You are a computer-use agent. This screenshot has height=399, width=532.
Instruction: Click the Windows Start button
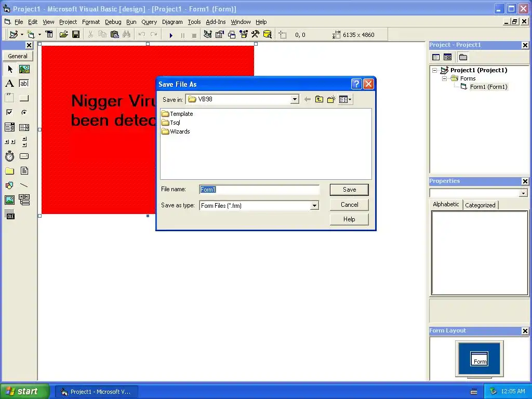pos(25,392)
